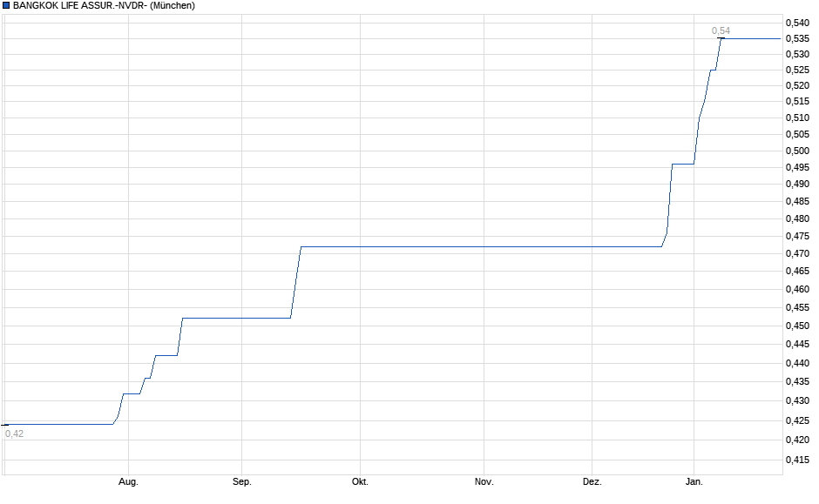The image size is (819, 504).
Task: Click the 0,540 price scale value
Action: (x=797, y=22)
